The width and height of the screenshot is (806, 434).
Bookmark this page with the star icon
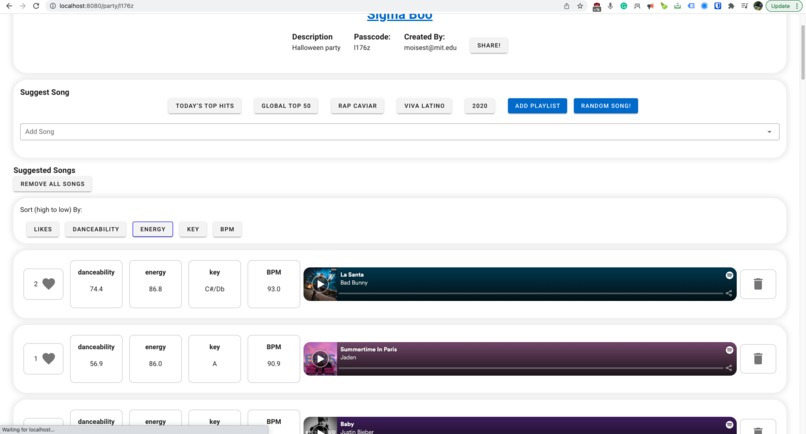pyautogui.click(x=580, y=6)
